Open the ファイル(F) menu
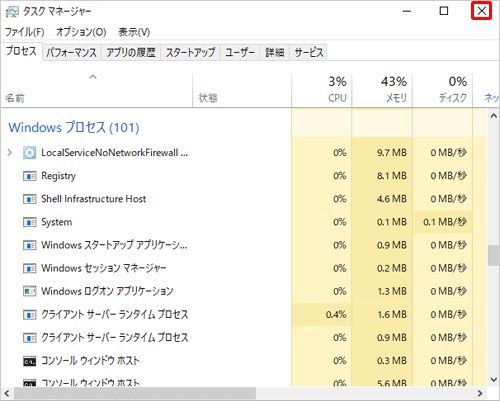Viewport: 500px width, 401px height. click(25, 32)
